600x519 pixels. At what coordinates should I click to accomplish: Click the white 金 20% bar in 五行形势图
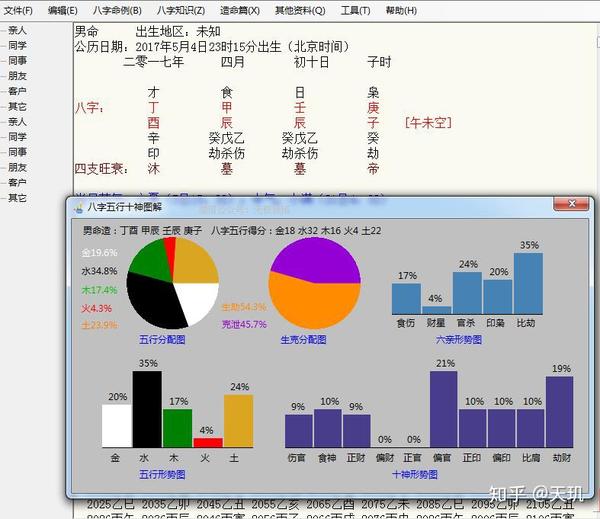117,426
